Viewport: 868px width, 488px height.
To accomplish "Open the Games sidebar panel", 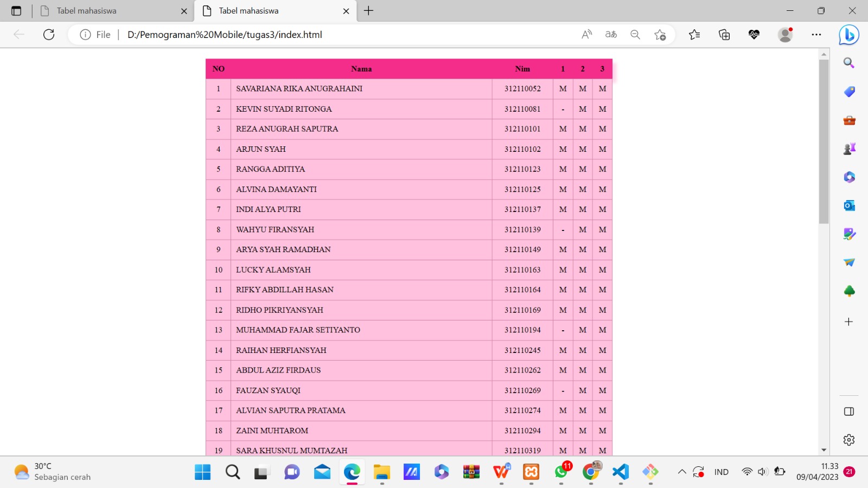I will pyautogui.click(x=849, y=147).
